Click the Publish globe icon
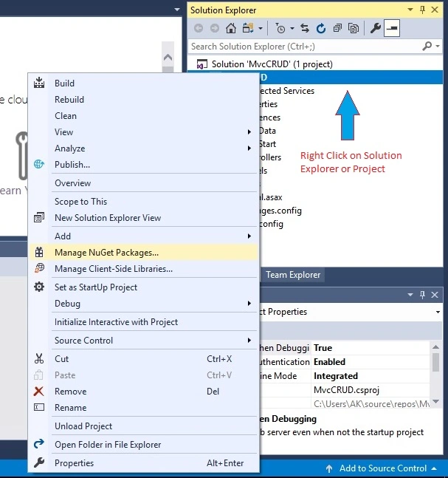448x478 pixels. click(x=39, y=164)
